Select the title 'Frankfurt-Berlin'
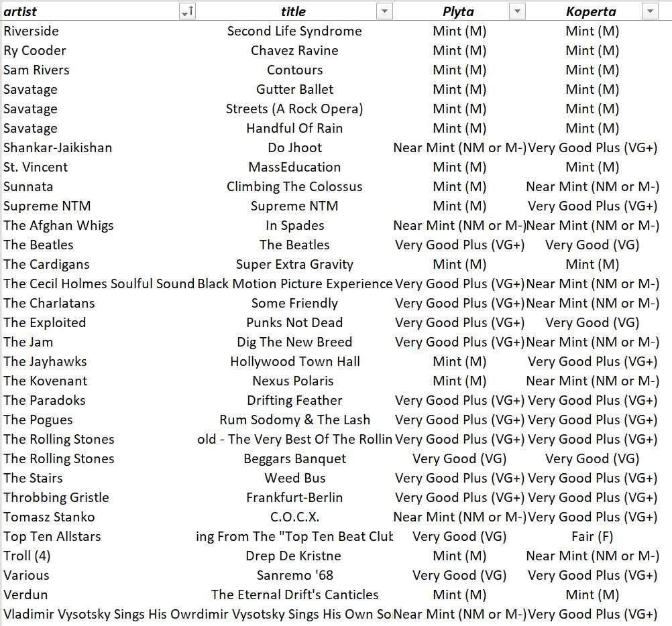The height and width of the screenshot is (626, 672). (294, 497)
